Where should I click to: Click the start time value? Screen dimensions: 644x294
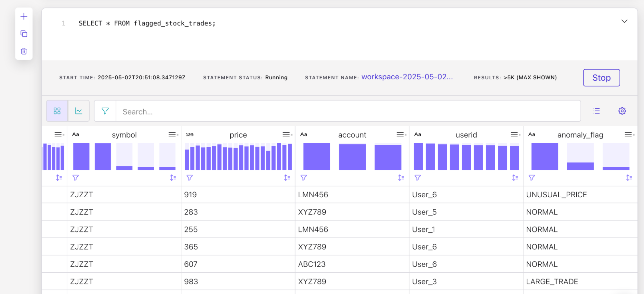(x=141, y=77)
